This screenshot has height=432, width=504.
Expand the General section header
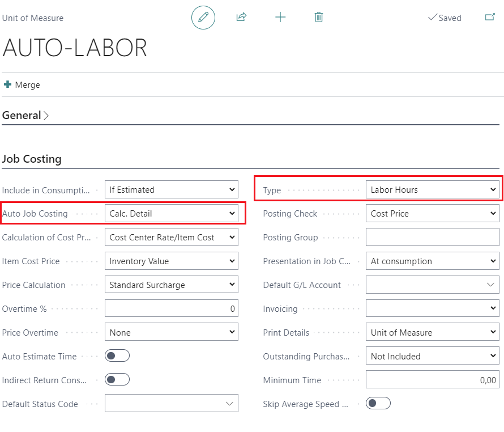click(x=25, y=115)
